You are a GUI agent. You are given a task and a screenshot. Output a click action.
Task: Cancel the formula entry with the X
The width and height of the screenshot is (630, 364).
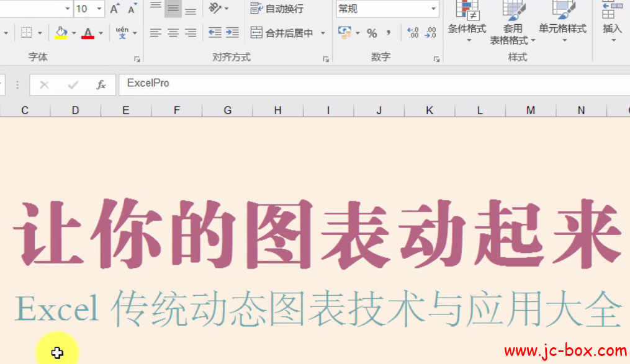[x=44, y=84]
